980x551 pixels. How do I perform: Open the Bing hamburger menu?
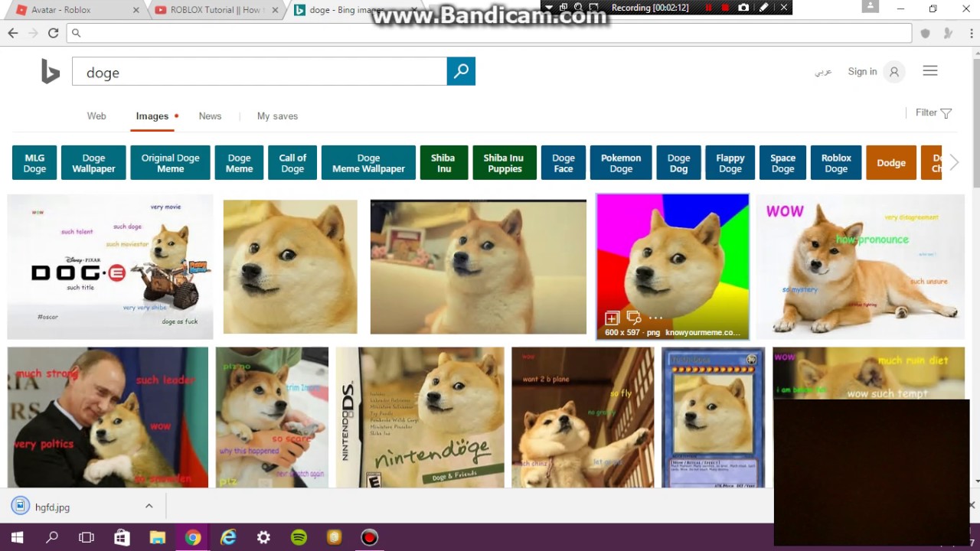(x=930, y=71)
